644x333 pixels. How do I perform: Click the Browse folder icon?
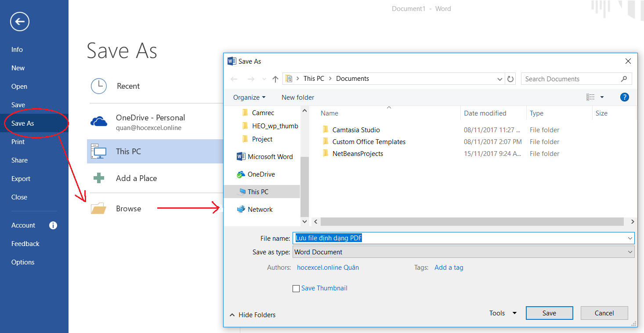click(x=98, y=209)
